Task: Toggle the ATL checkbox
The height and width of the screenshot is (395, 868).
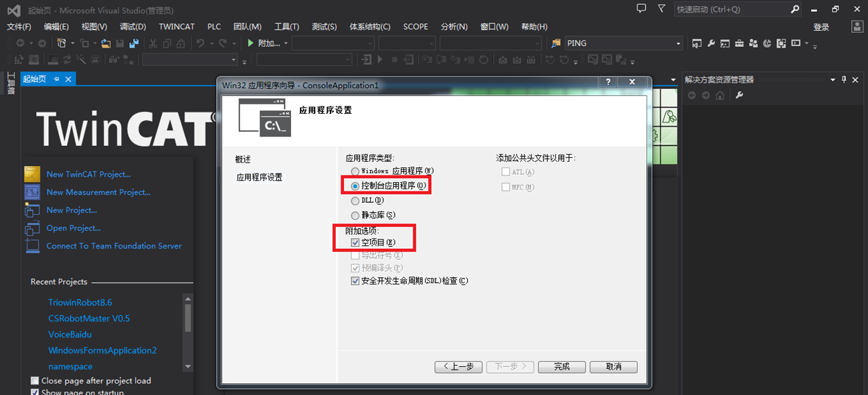Action: point(506,172)
